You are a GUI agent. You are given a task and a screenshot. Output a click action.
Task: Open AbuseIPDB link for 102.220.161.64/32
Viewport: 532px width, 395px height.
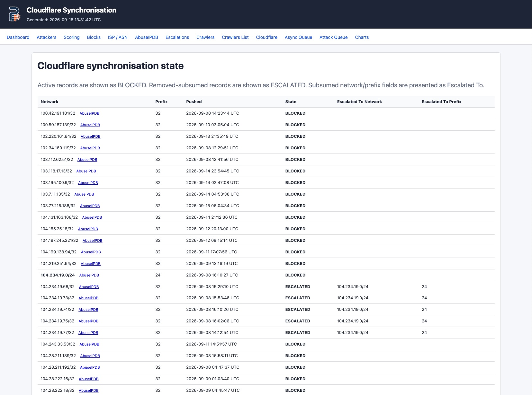pyautogui.click(x=91, y=136)
